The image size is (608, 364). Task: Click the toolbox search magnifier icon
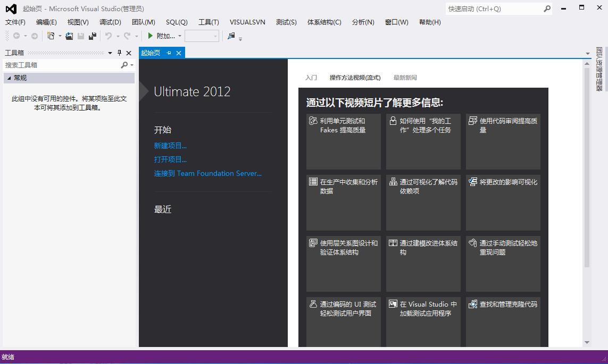pos(124,65)
